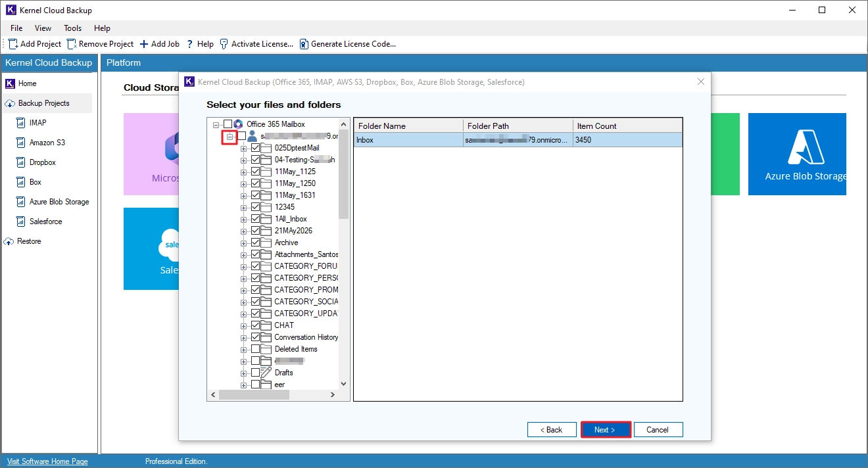
Task: Click the Deleted Items folder icon
Action: [x=266, y=349]
